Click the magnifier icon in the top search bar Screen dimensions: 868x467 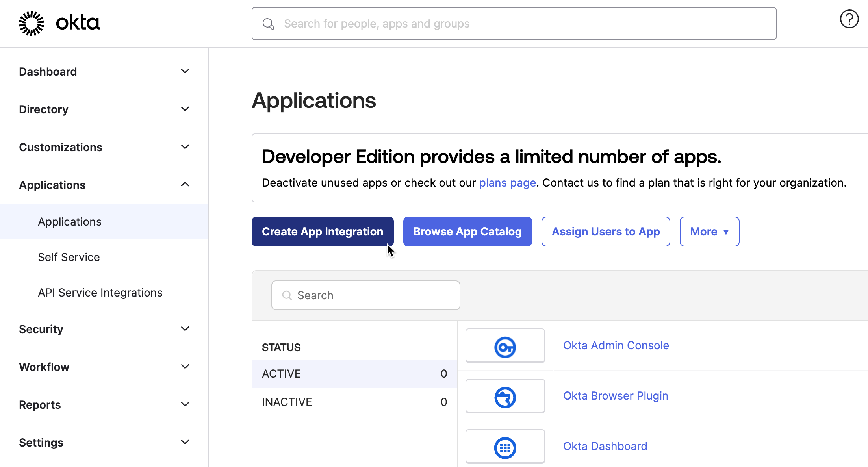(269, 24)
